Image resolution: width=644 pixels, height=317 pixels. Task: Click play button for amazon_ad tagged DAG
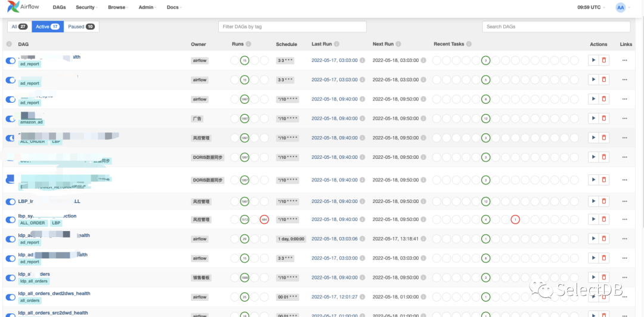tap(593, 118)
